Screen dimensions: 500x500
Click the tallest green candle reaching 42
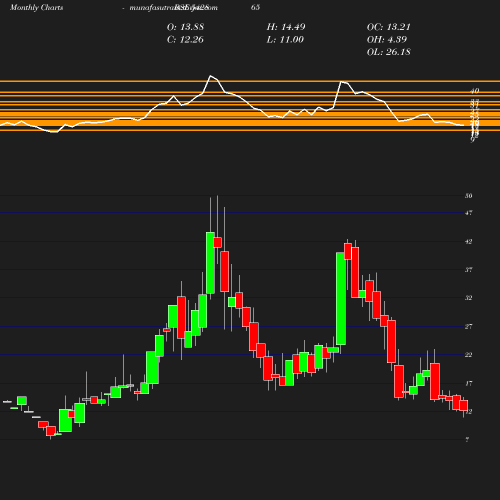pos(210,263)
